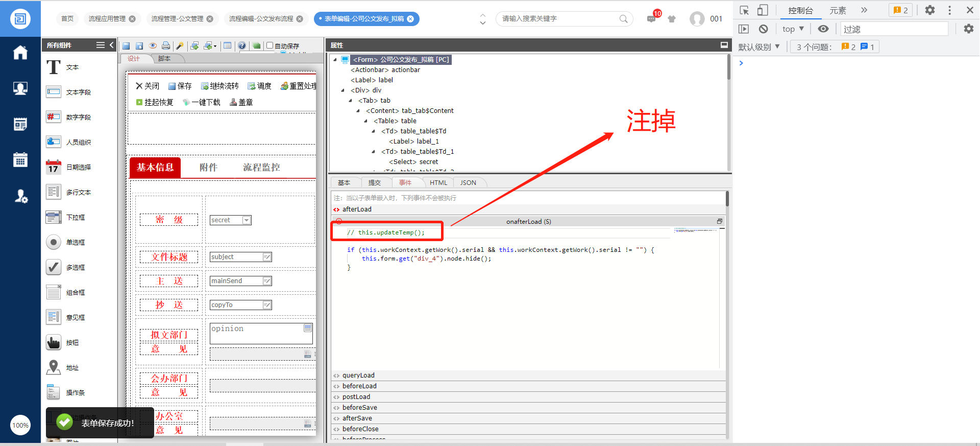Toggle the console sidebar panel button
The image size is (980, 446).
pyautogui.click(x=744, y=29)
